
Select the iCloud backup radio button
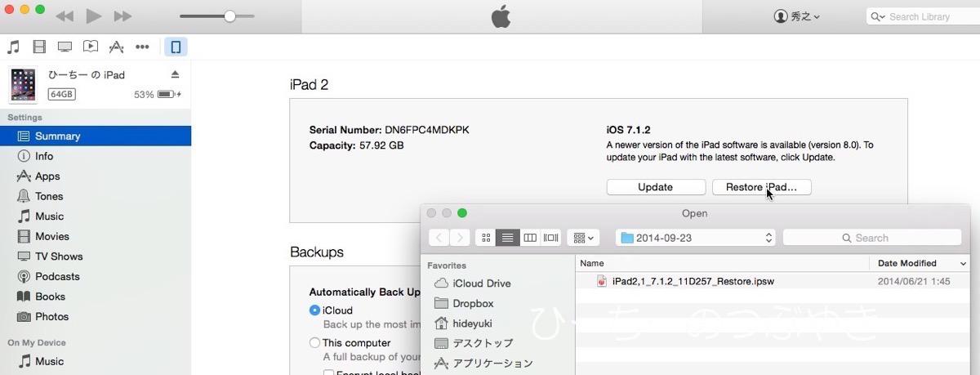[314, 310]
